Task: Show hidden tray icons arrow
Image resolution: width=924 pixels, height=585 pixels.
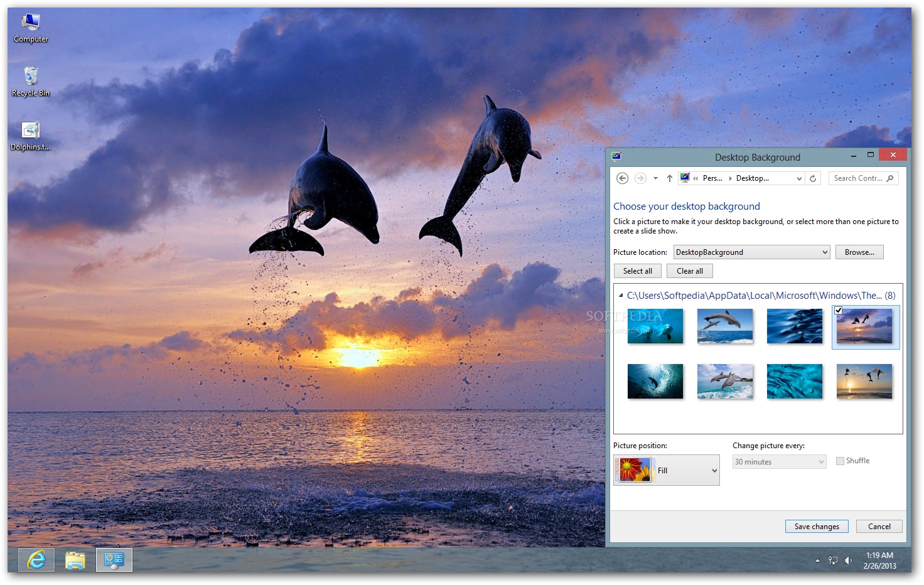Action: tap(817, 561)
